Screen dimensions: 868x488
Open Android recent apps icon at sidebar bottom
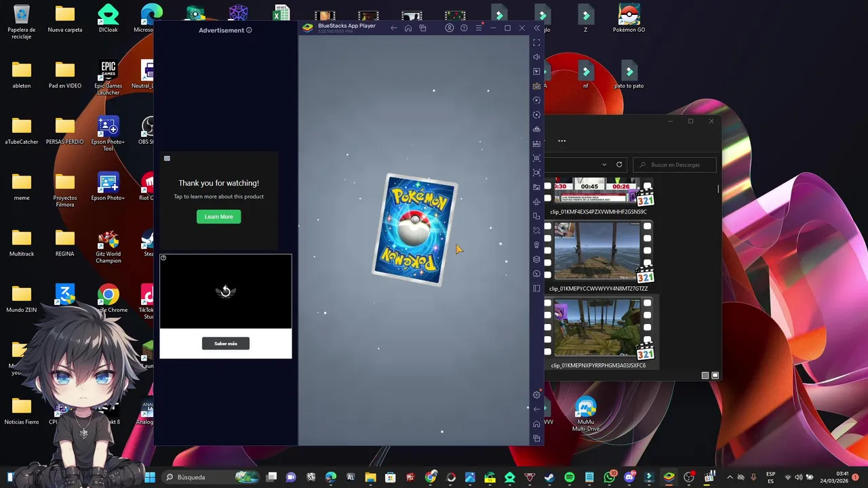tap(536, 439)
